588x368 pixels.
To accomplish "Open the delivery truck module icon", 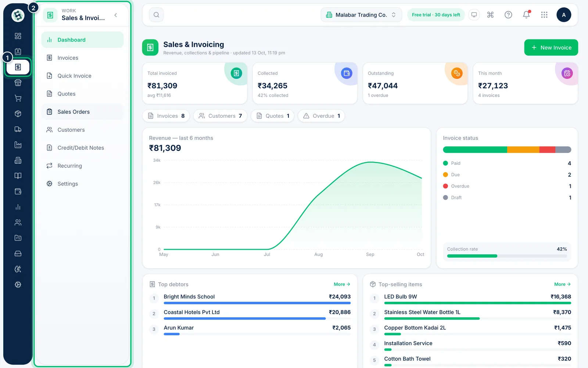I will 18,129.
